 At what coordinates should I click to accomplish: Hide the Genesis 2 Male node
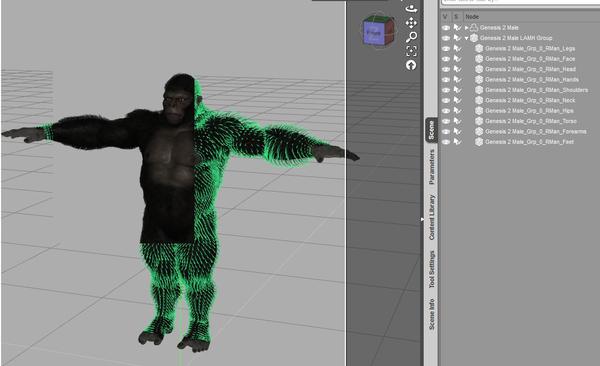click(x=445, y=28)
